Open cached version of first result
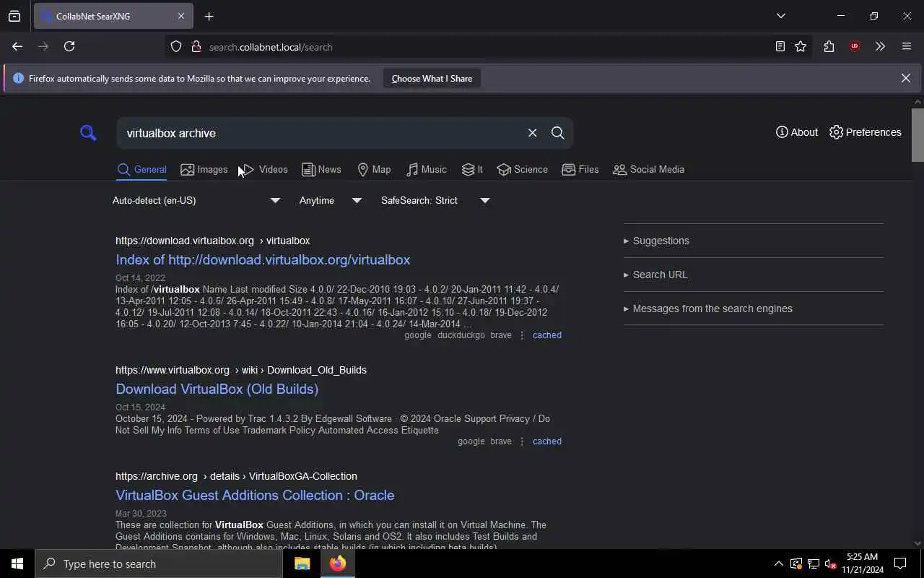 546,335
